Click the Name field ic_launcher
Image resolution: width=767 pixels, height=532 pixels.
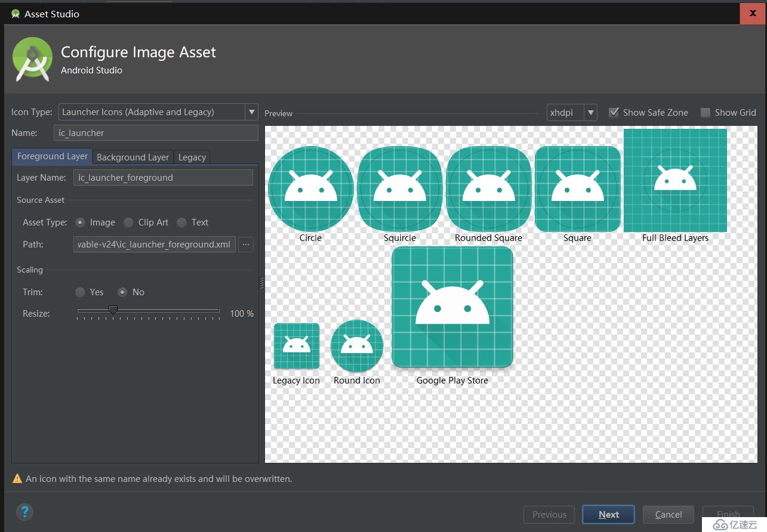pos(156,133)
